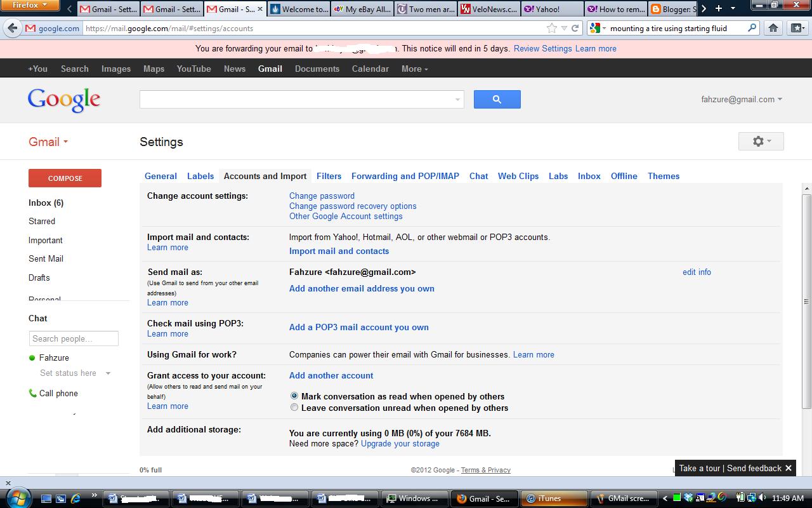
Task: Switch to the Yahoo! browser tab
Action: (x=552, y=9)
